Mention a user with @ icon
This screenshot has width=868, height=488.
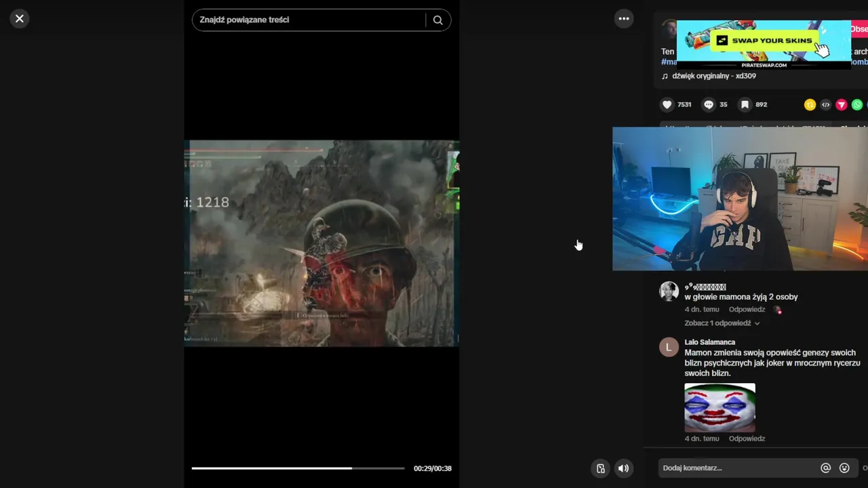[825, 468]
